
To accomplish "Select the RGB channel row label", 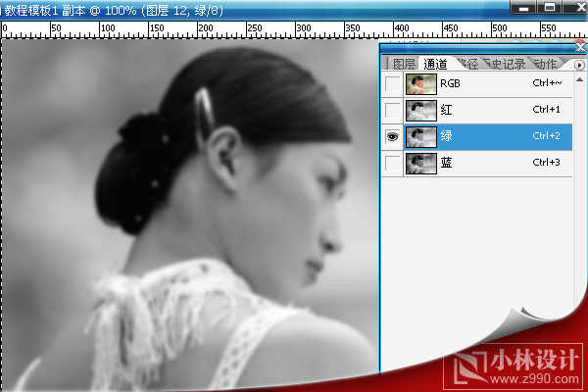I will [450, 83].
